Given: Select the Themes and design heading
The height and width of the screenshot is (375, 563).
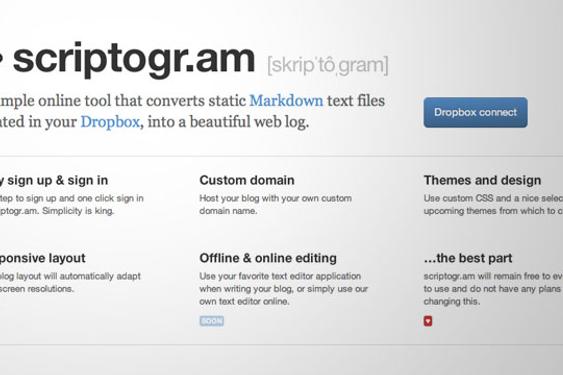Looking at the screenshot, I should coord(482,180).
